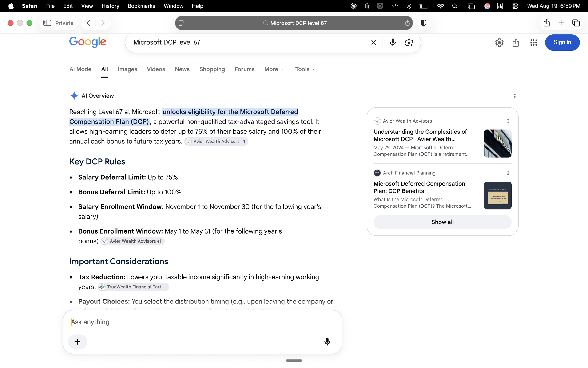The width and height of the screenshot is (588, 368).
Task: Open Understanding the Complexities of Microsoft DCP link
Action: tap(420, 135)
